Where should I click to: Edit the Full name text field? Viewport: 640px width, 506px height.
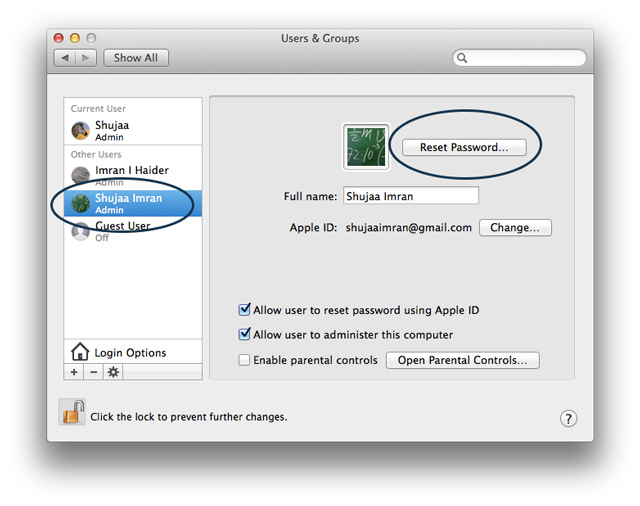411,196
